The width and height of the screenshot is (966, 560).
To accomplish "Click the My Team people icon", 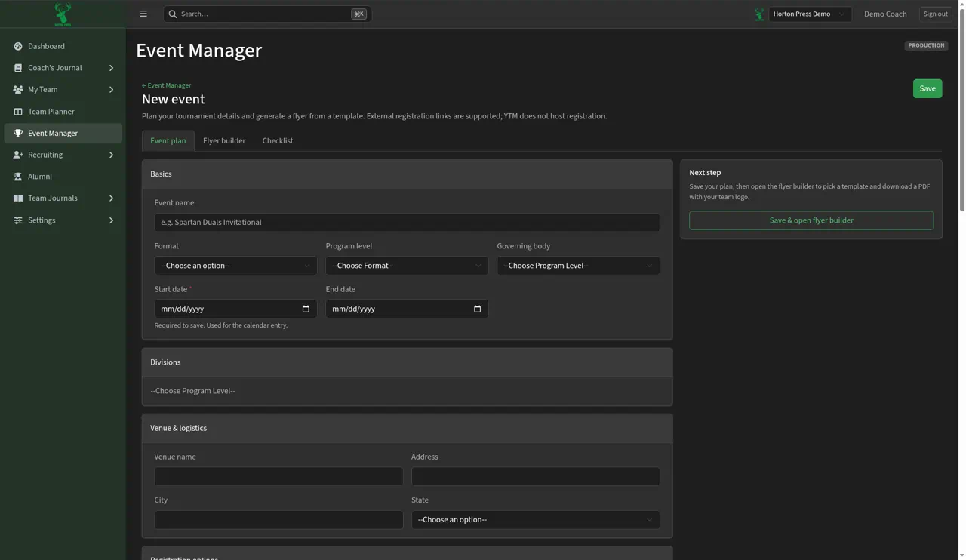I will point(18,90).
